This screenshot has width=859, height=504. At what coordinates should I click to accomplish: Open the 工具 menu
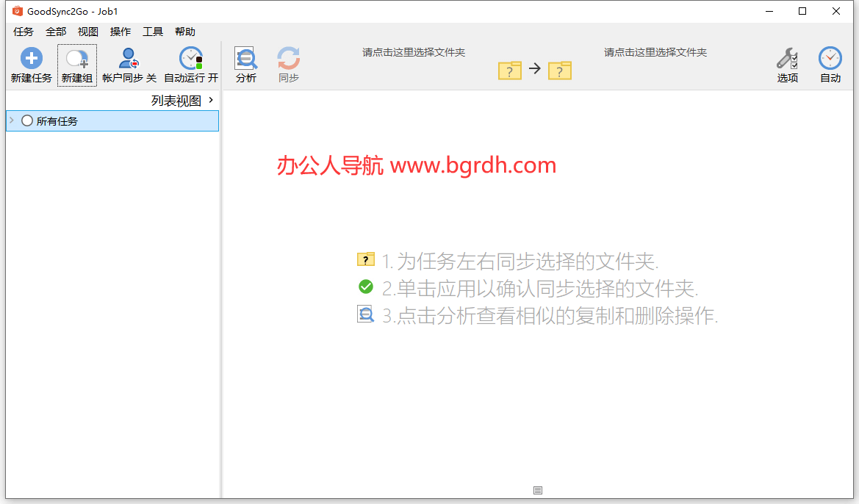tap(153, 32)
